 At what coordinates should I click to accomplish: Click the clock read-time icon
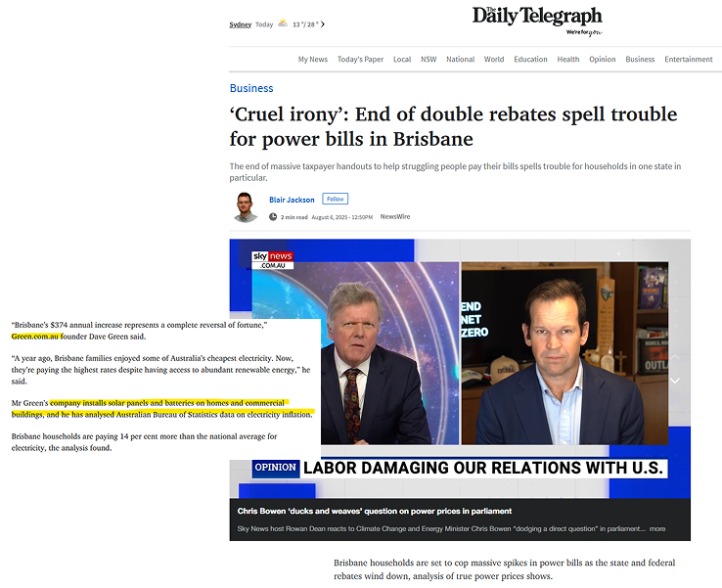273,217
